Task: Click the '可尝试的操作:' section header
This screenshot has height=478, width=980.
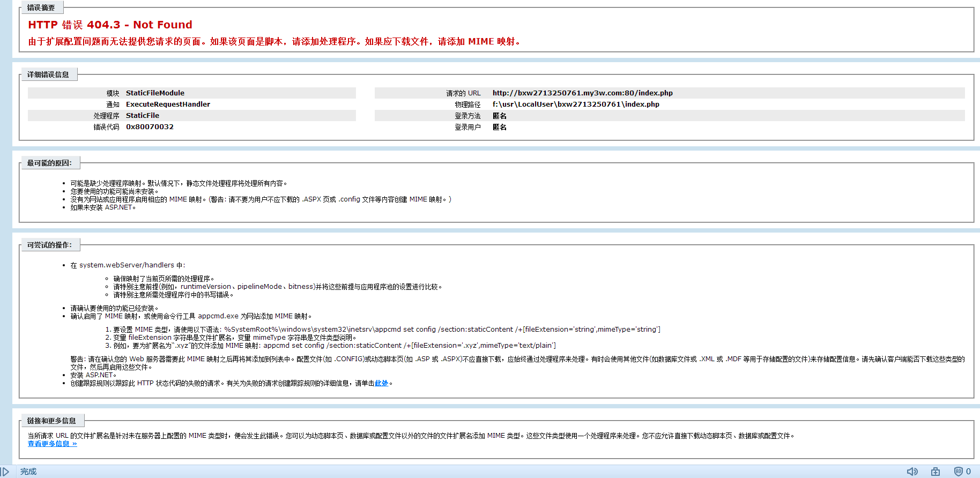Action: point(49,245)
